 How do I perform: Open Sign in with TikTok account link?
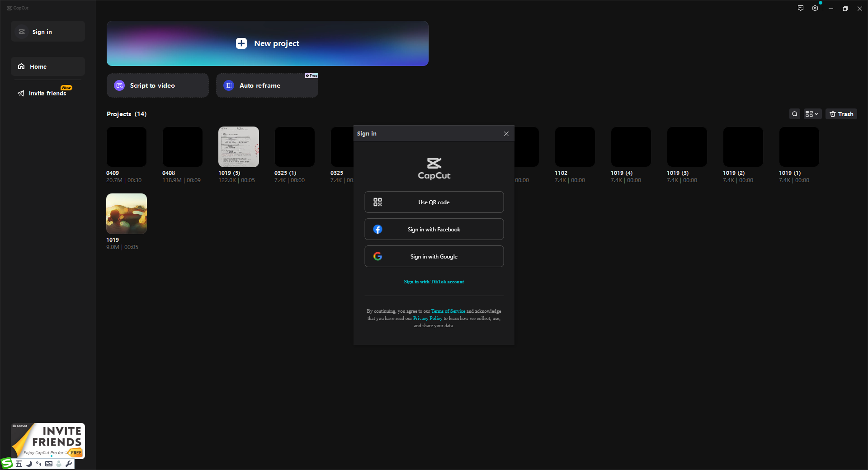(x=434, y=282)
